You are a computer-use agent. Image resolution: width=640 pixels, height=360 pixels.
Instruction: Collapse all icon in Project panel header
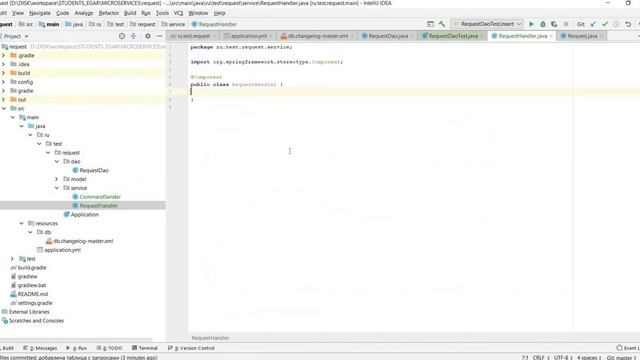133,36
